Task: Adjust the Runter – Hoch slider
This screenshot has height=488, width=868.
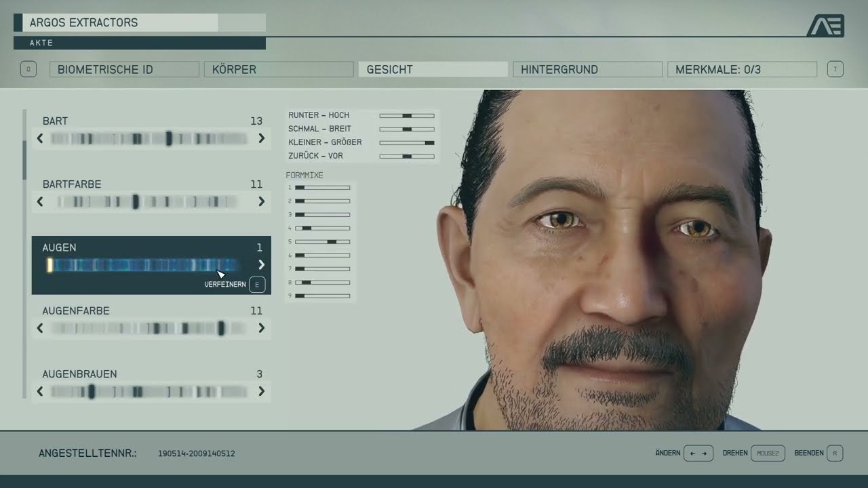Action: tap(407, 115)
